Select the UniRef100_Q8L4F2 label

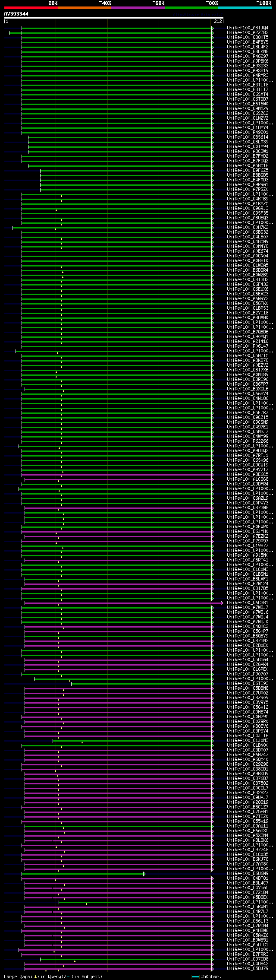click(248, 47)
